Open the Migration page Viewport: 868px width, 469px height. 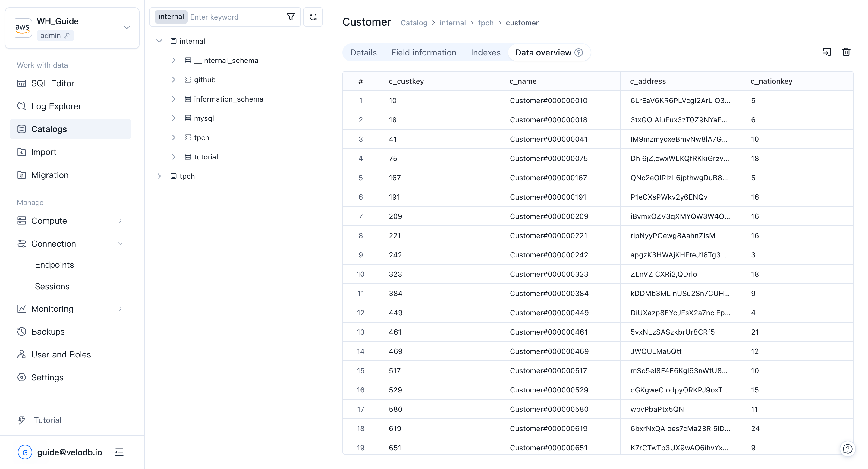point(49,175)
